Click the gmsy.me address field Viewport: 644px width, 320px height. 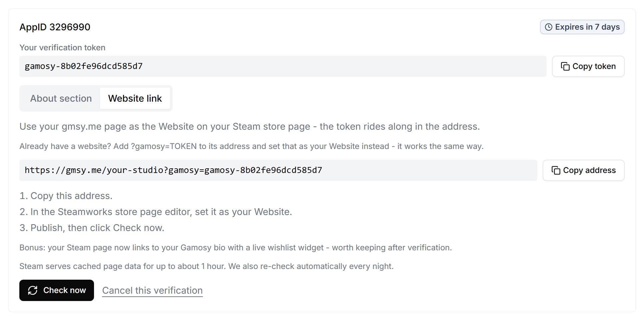[x=278, y=170]
